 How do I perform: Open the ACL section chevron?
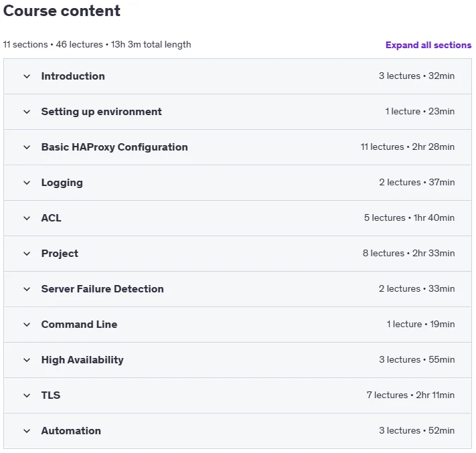(x=27, y=218)
